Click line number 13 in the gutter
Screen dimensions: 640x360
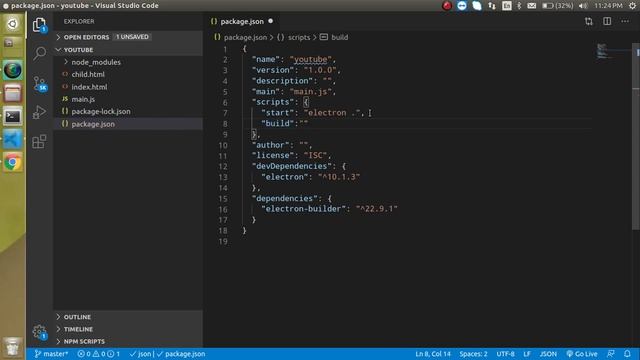click(223, 177)
